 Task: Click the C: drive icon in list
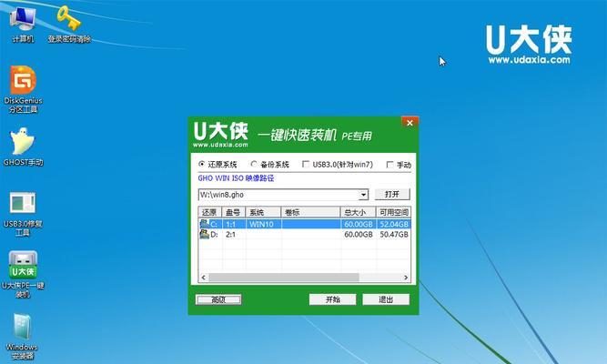205,224
